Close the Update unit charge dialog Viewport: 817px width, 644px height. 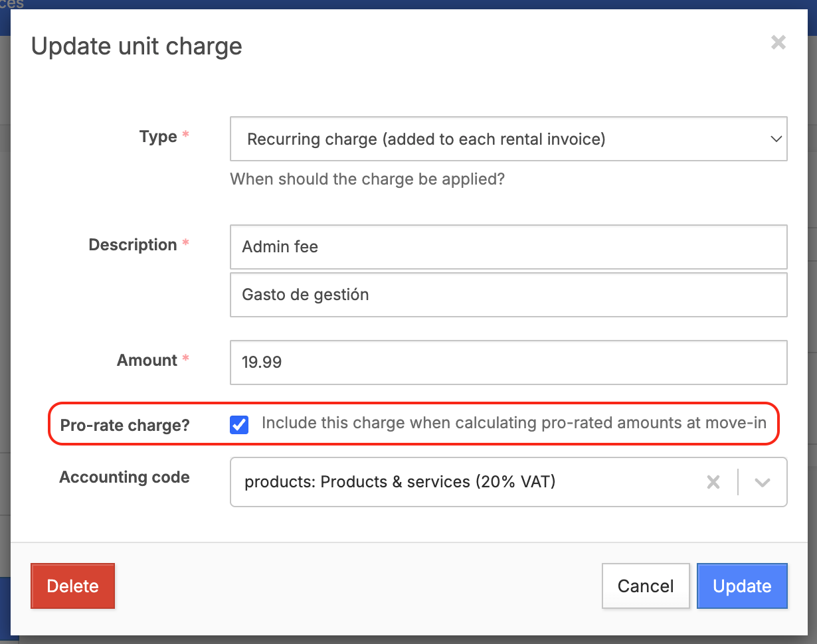coord(778,43)
